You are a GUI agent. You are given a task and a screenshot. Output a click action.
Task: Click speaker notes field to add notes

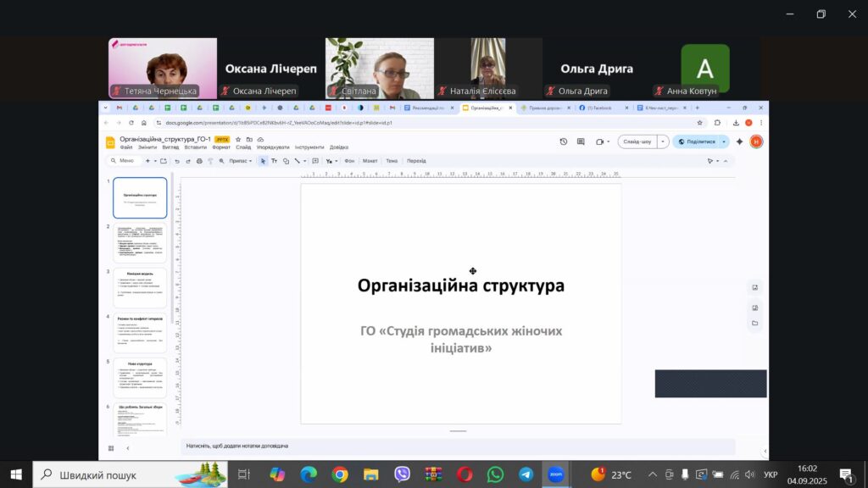pos(458,446)
